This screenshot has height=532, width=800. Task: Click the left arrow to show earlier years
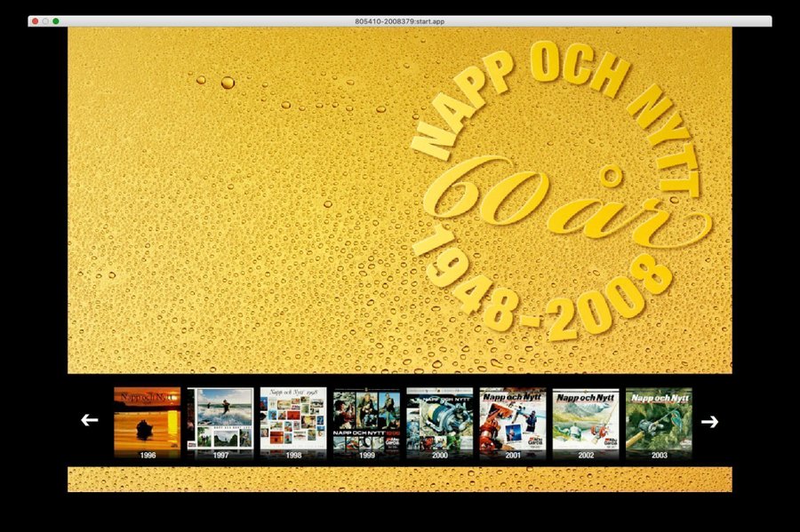click(89, 420)
